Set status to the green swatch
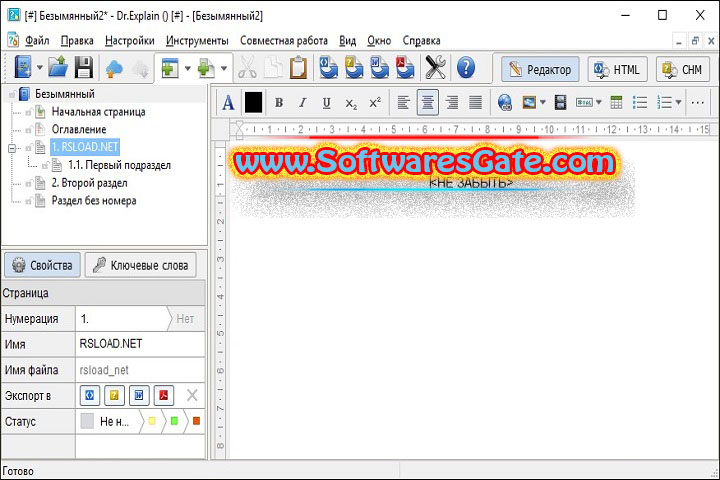720x480 pixels. [174, 421]
